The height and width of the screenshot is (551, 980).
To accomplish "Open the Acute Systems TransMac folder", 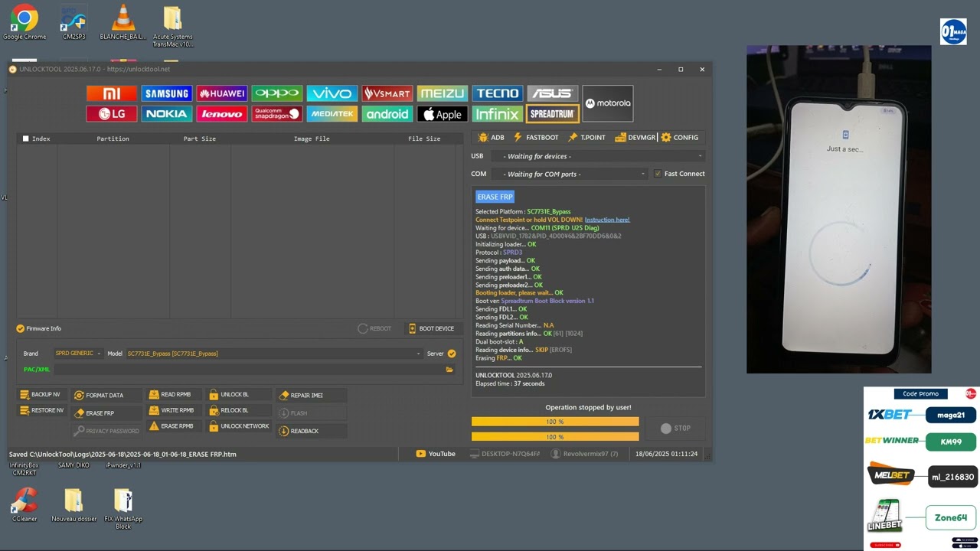I will [x=172, y=27].
